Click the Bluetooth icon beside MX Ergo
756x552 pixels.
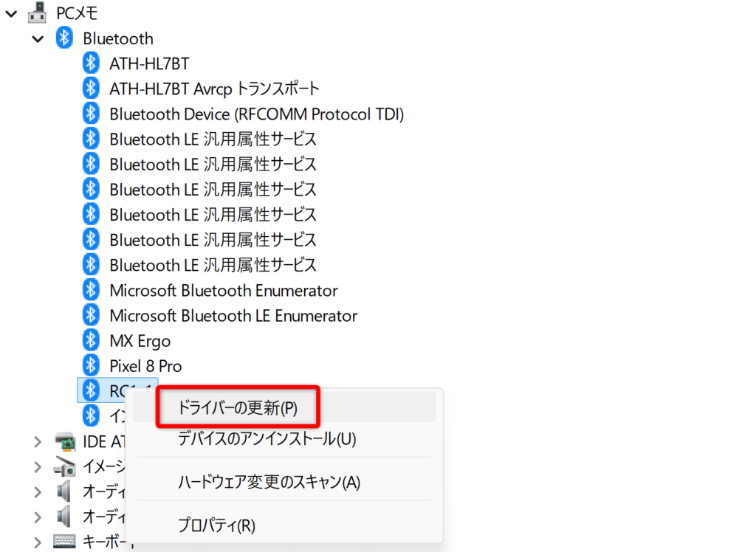point(91,341)
